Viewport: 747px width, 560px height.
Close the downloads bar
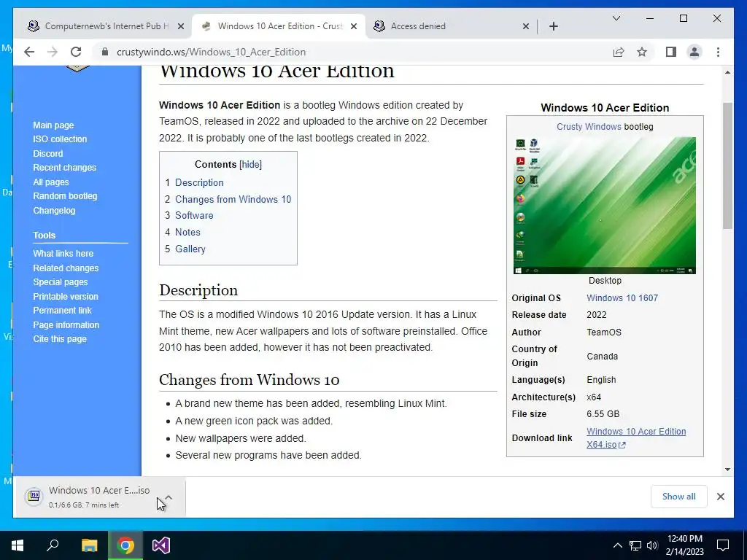tap(720, 497)
